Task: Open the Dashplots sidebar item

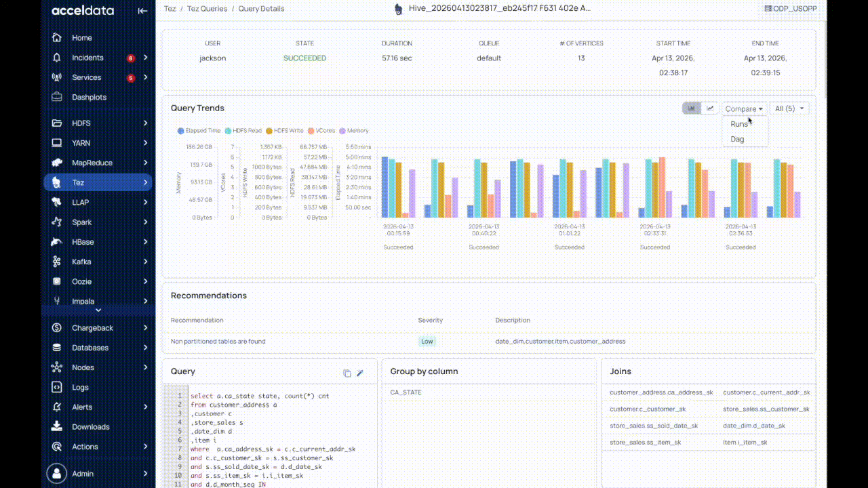Action: (x=98, y=97)
